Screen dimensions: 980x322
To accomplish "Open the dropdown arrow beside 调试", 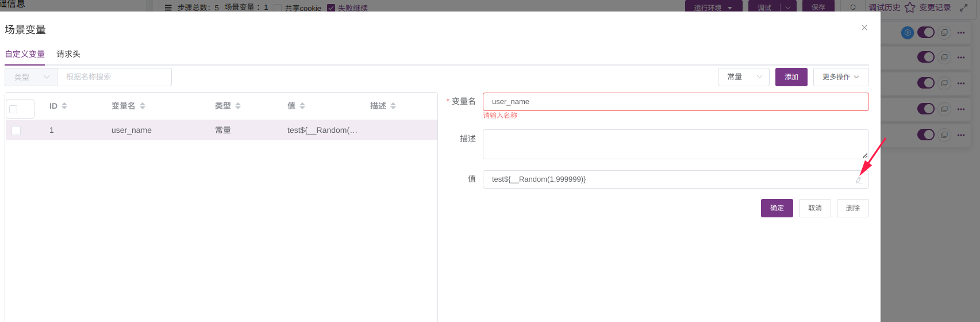I will (788, 7).
